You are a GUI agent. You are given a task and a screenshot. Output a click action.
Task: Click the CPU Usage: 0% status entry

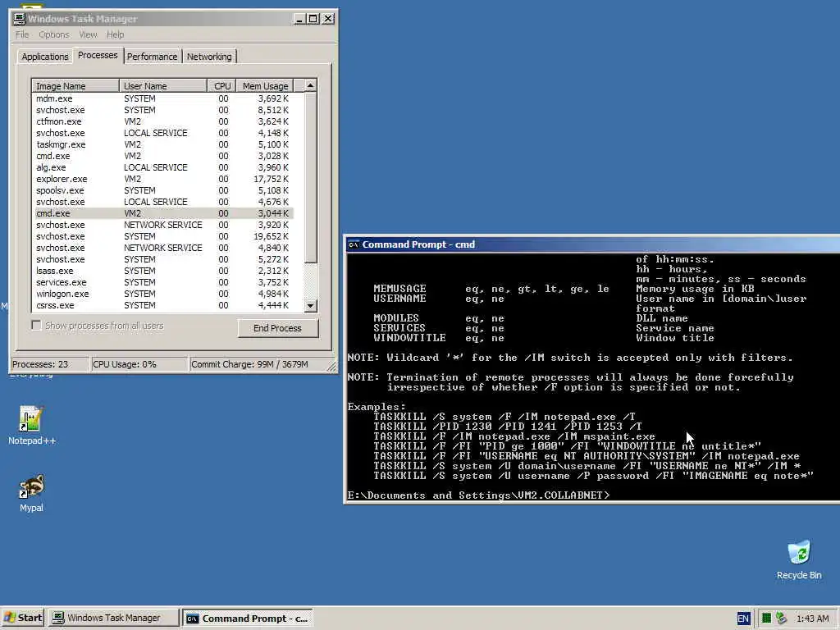[139, 364]
